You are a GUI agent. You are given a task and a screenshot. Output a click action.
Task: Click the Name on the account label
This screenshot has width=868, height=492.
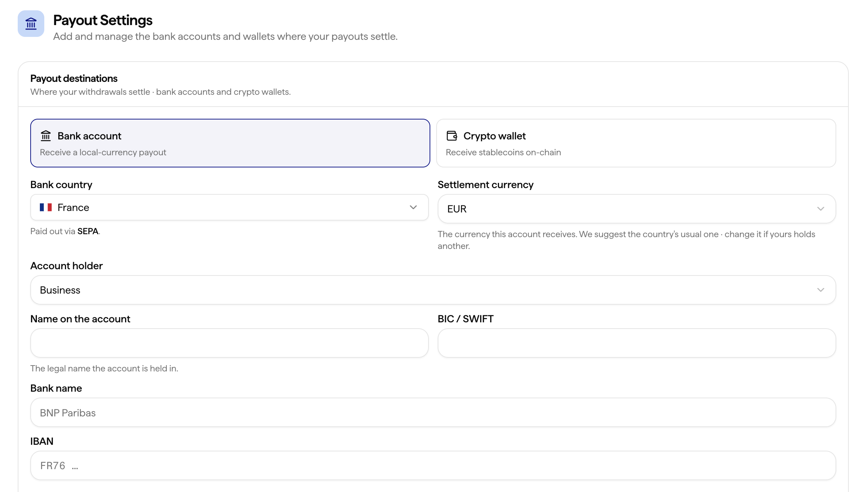(x=80, y=319)
